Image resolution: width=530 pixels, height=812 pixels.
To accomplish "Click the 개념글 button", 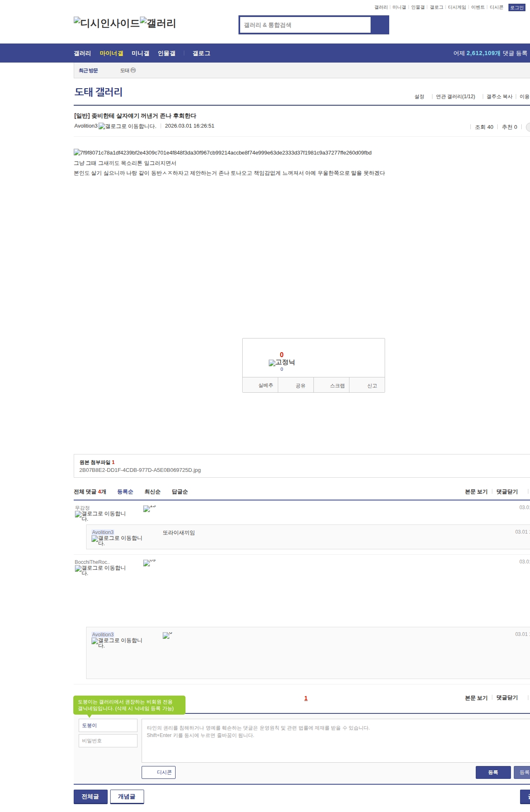I will click(127, 797).
